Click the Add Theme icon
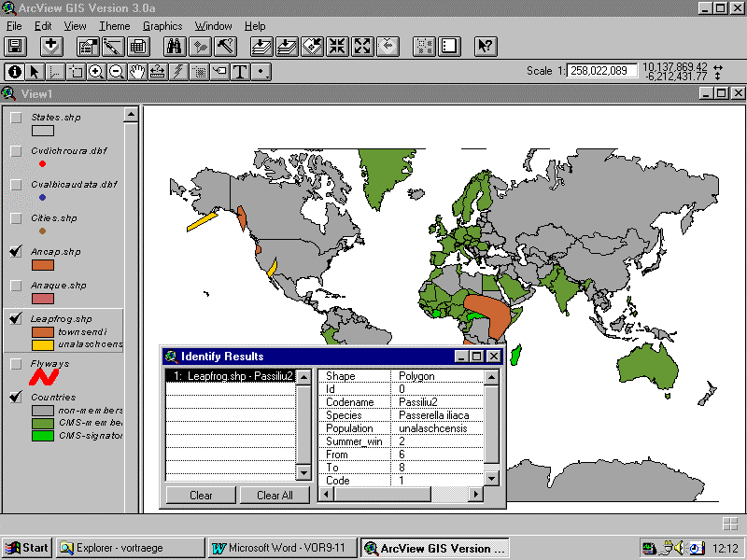This screenshot has width=747, height=560. tap(51, 46)
